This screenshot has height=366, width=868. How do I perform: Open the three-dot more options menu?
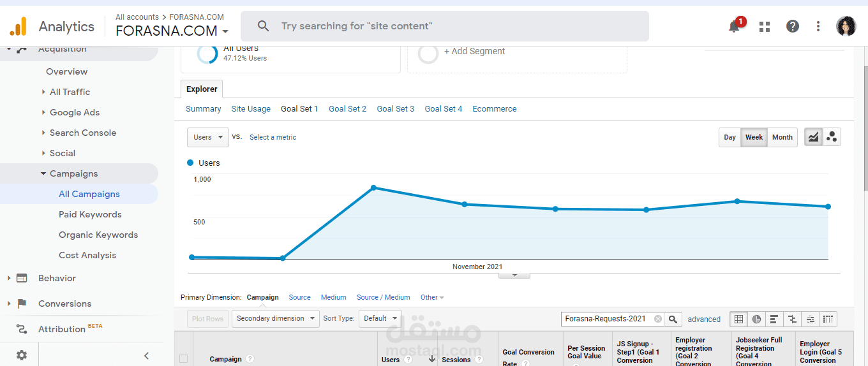pos(818,26)
